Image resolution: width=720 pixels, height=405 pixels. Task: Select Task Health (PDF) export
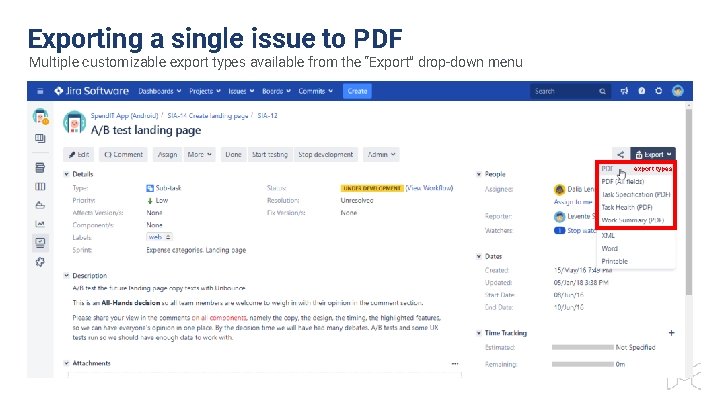(x=636, y=207)
